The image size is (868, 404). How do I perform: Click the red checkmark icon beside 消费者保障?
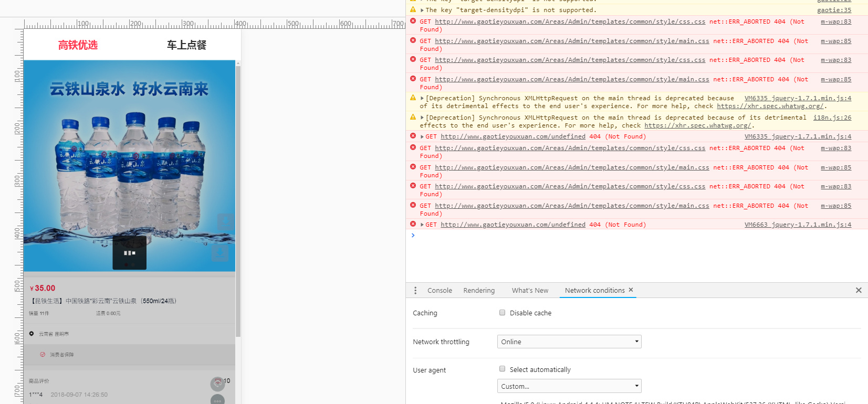click(43, 355)
